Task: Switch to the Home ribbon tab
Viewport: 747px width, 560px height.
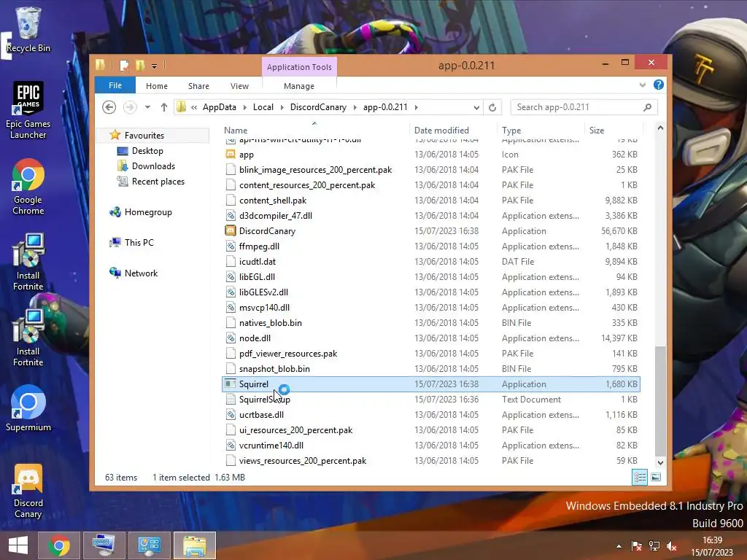Action: 157,86
